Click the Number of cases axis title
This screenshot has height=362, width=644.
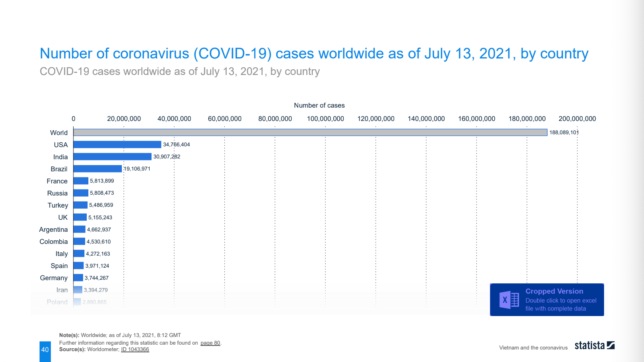(319, 105)
